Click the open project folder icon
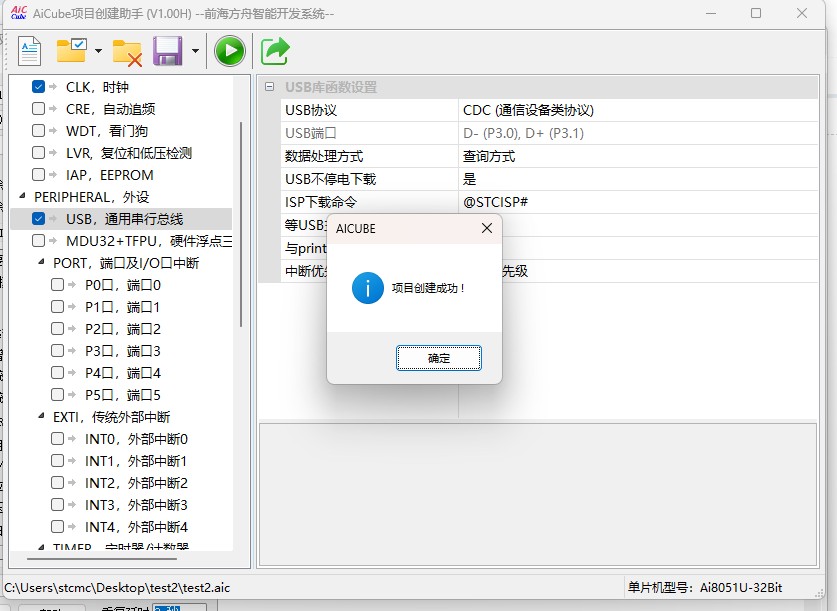Image resolution: width=837 pixels, height=611 pixels. [72, 50]
